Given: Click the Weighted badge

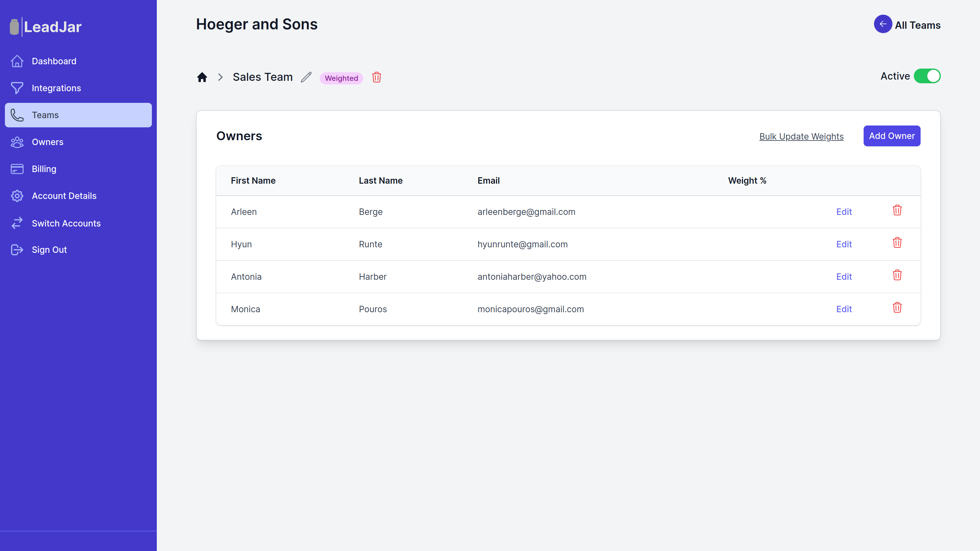Looking at the screenshot, I should (x=341, y=78).
